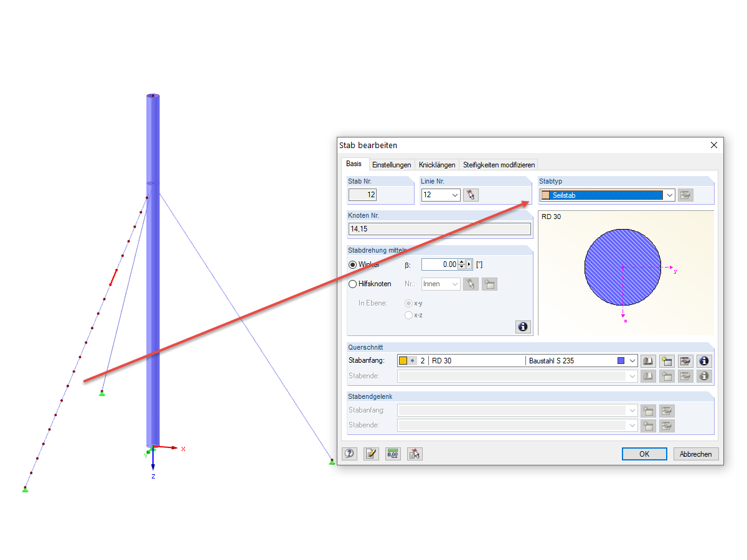
Task: Close the Stab bearbeiten dialog
Action: [x=714, y=145]
